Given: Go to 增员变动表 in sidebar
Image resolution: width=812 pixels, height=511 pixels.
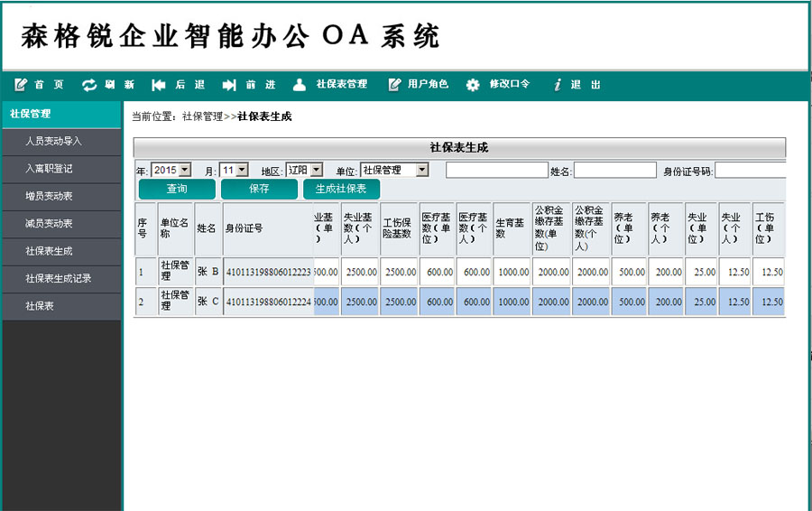Looking at the screenshot, I should (60, 196).
